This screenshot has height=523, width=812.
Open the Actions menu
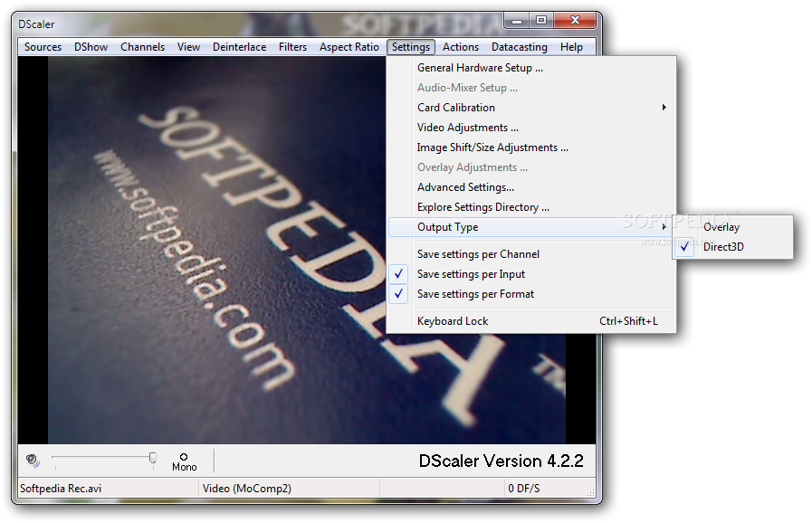coord(461,47)
